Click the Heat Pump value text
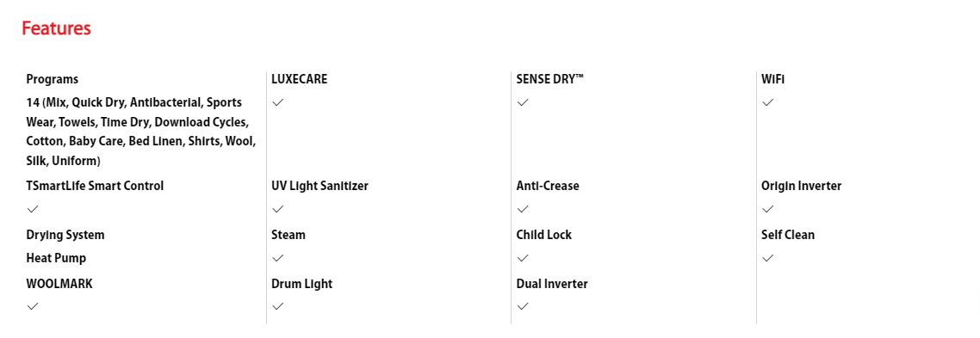 pos(56,258)
